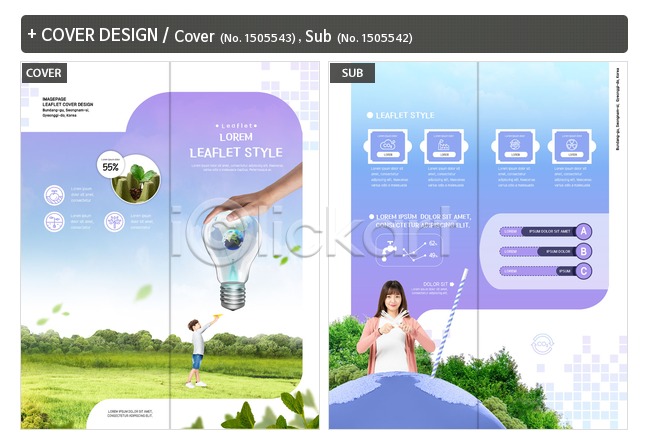Select the wheel icon box

pyautogui.click(x=570, y=146)
